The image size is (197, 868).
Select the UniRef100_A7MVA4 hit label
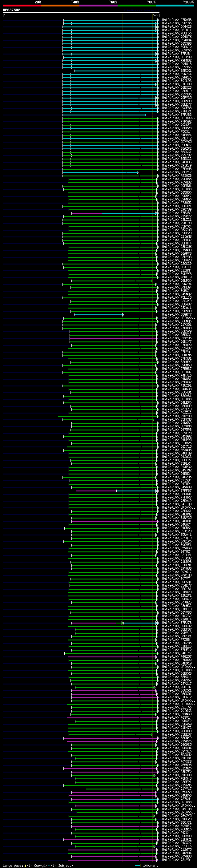tap(177, 352)
